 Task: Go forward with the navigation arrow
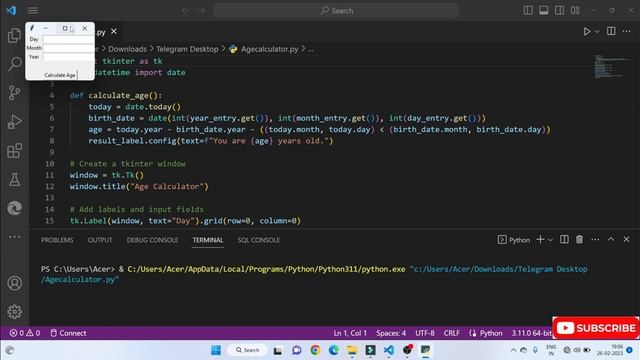(x=202, y=11)
